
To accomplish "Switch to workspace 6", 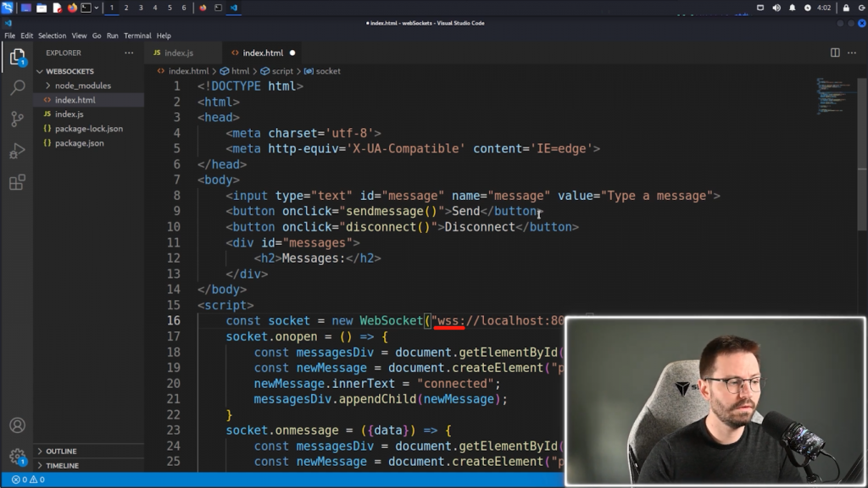I will coord(184,8).
